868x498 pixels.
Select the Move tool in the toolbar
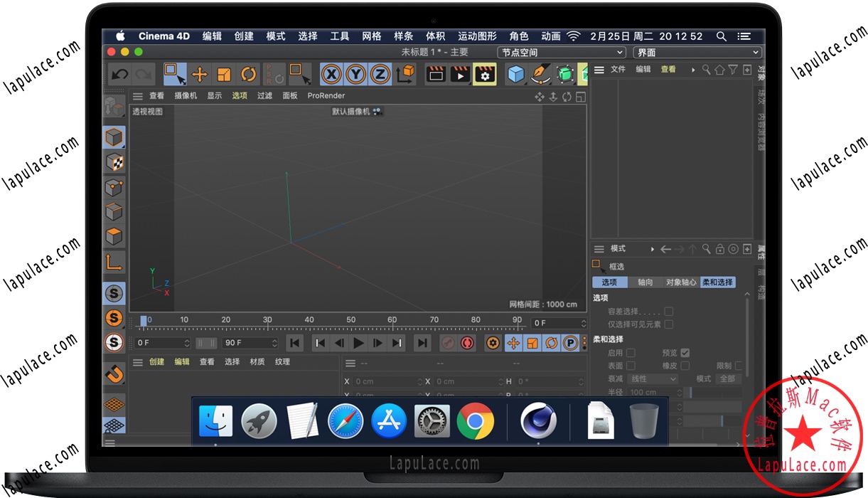tap(199, 74)
